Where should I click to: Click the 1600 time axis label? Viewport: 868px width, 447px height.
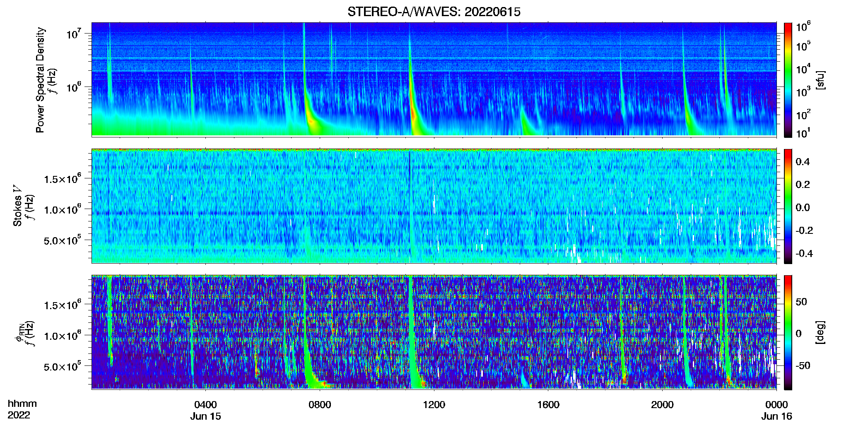pos(548,404)
